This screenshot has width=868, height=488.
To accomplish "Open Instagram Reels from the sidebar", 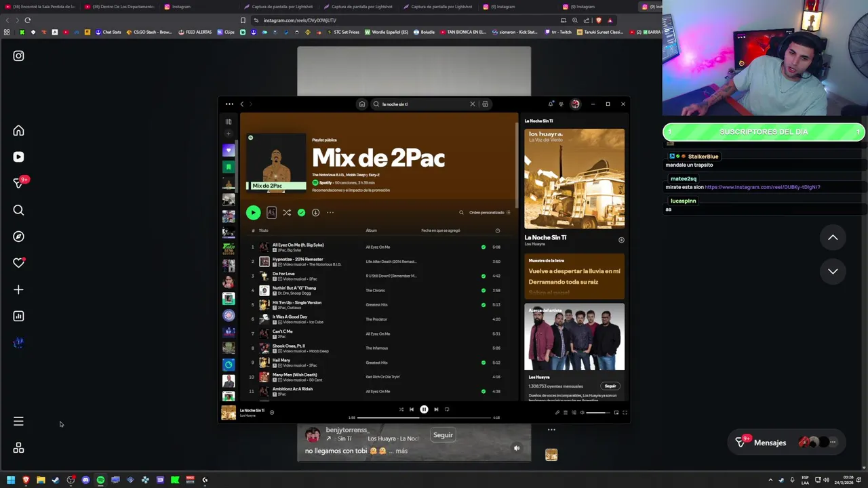I will [x=18, y=157].
